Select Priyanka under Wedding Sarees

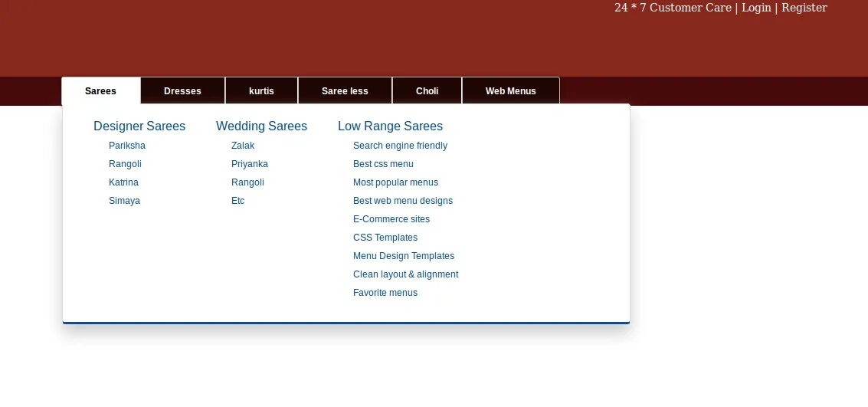(250, 164)
